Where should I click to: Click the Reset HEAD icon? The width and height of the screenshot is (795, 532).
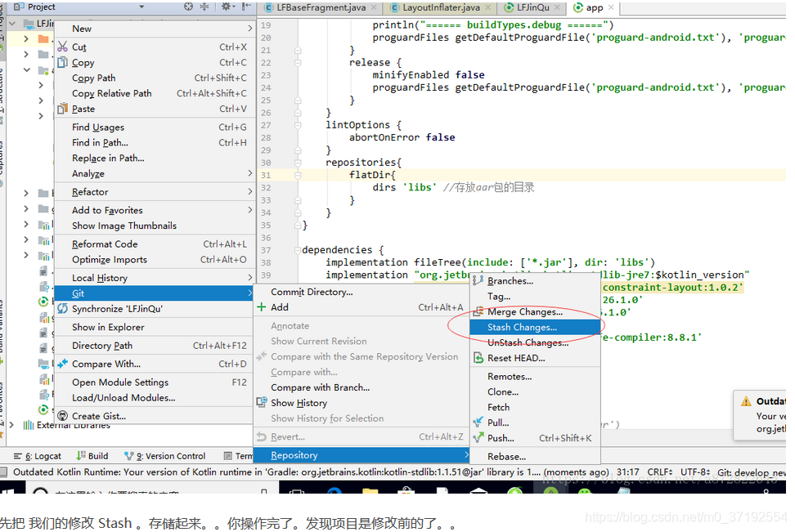[x=478, y=358]
